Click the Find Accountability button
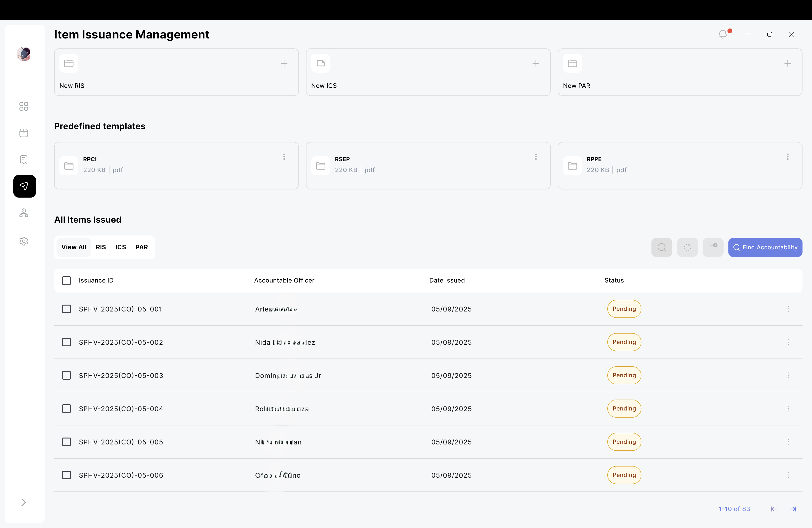The width and height of the screenshot is (812, 528). click(x=765, y=247)
